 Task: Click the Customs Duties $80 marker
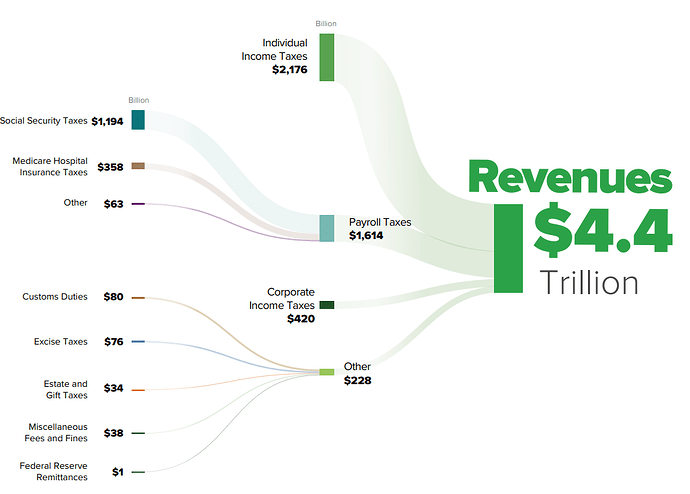pyautogui.click(x=138, y=298)
